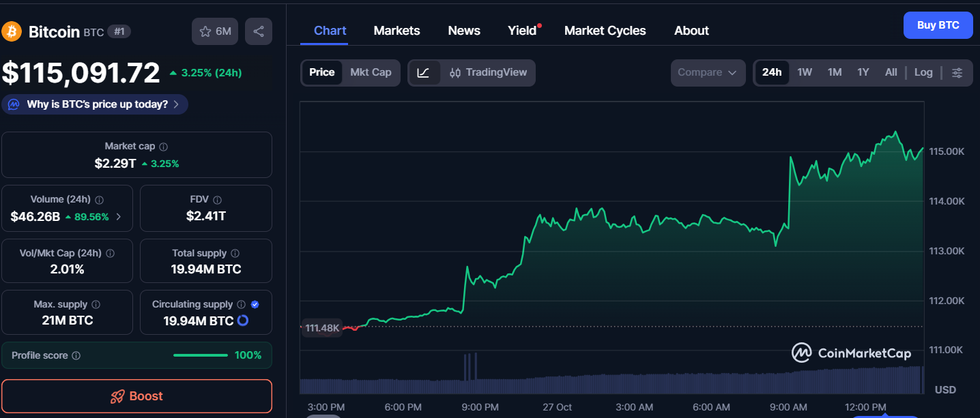Click the AI chat icon beside price question
Viewport: 980px width, 418px height.
click(14, 104)
